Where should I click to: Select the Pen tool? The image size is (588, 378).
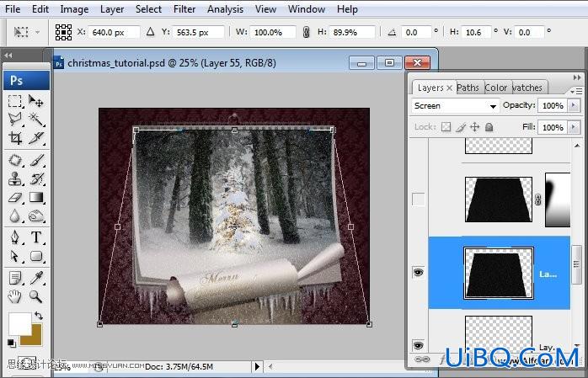(15, 237)
